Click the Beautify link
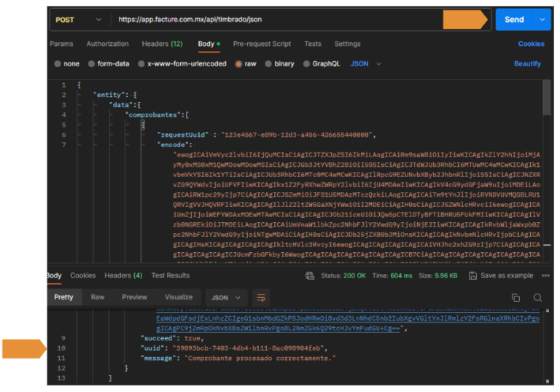 527,64
